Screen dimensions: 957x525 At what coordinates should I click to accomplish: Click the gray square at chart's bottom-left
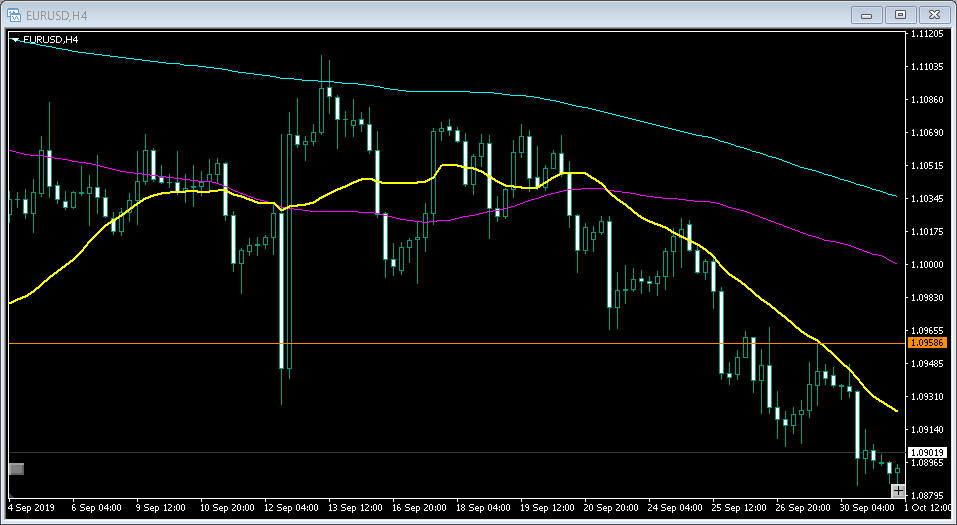tap(16, 469)
